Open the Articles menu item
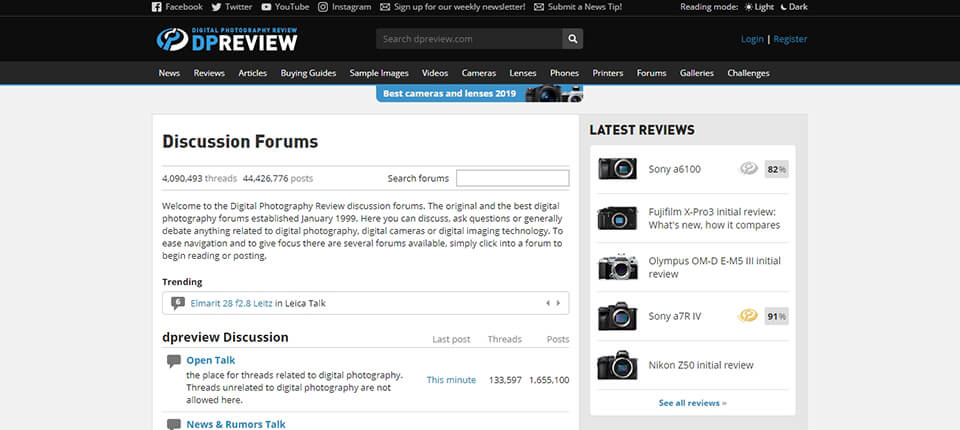The image size is (960, 430). pyautogui.click(x=253, y=73)
